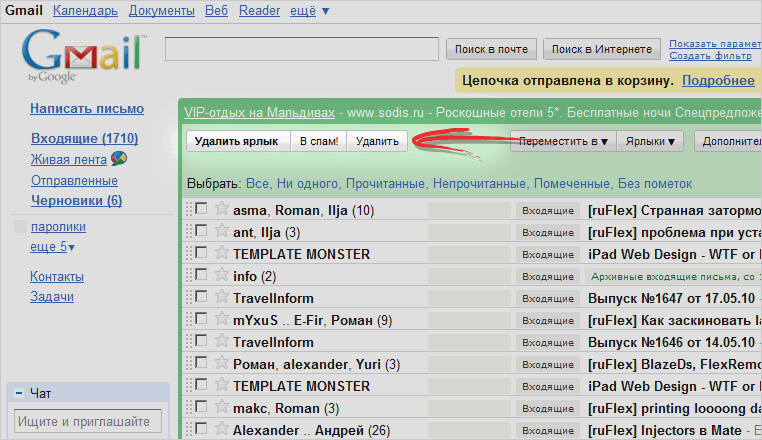Click the В спам! button

pos(319,141)
